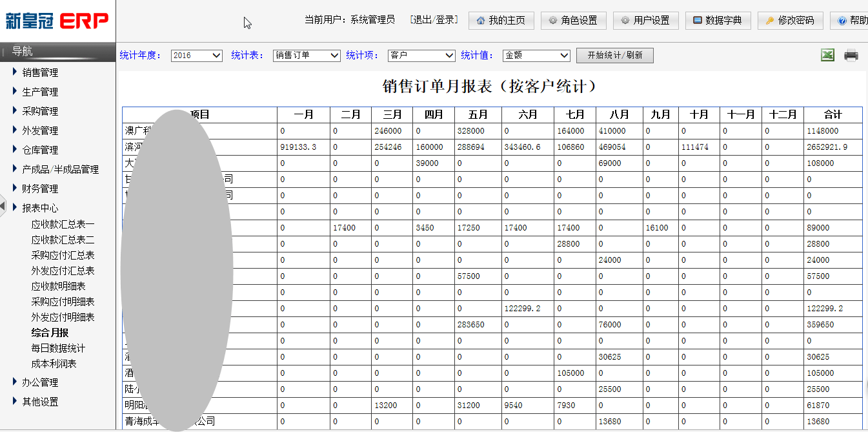Open the 统计表 dropdown showing 销售订单

click(x=307, y=56)
